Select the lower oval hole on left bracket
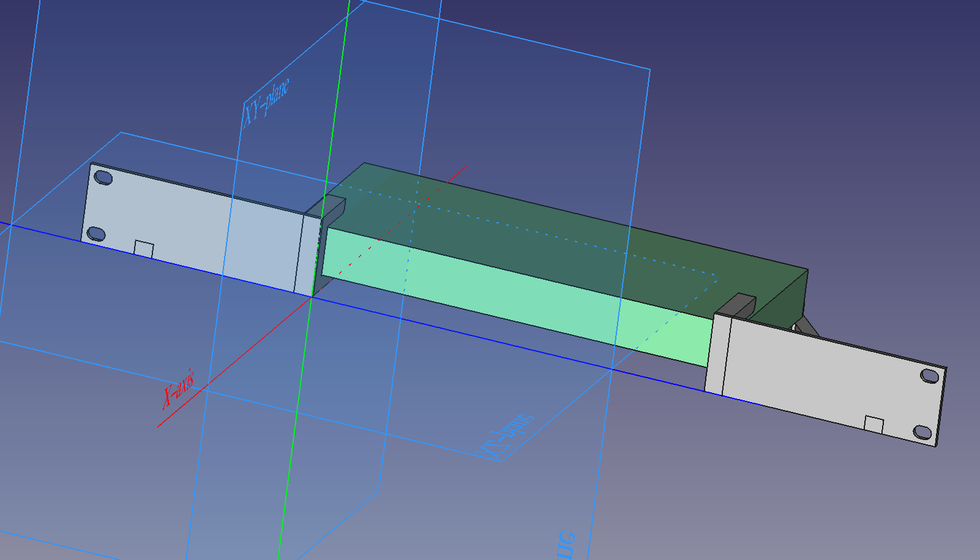The width and height of the screenshot is (980, 560). tap(96, 233)
